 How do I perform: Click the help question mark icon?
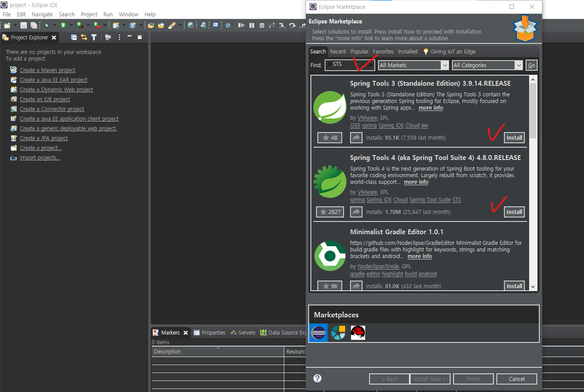click(x=317, y=378)
